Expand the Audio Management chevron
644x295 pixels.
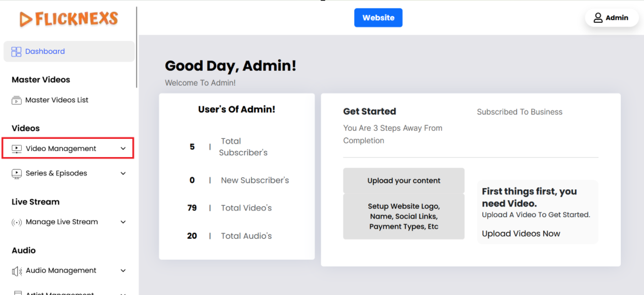[x=123, y=271]
